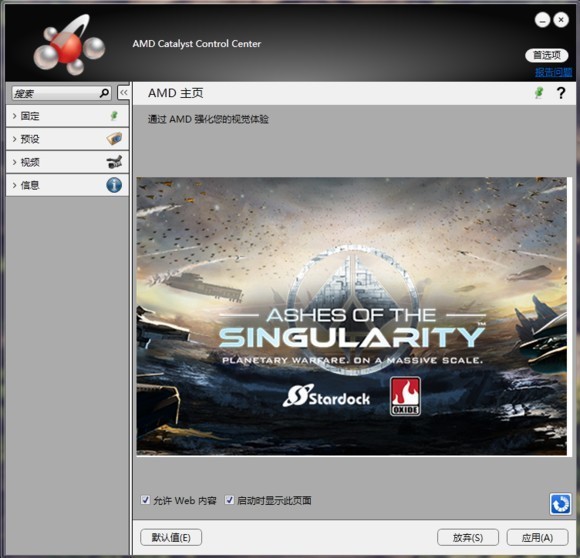The width and height of the screenshot is (580, 558).
Task: Minimize the Catalyst Control Center window
Action: coord(542,20)
